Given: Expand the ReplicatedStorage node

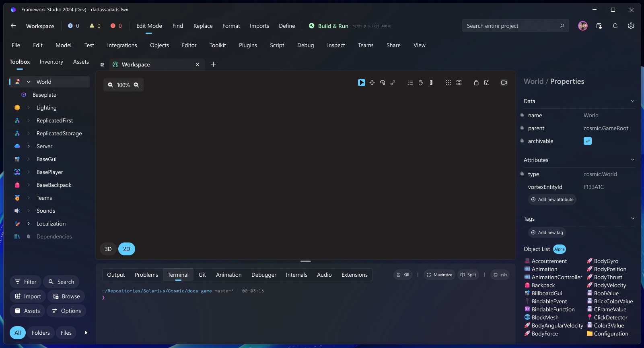Looking at the screenshot, I should coord(29,133).
